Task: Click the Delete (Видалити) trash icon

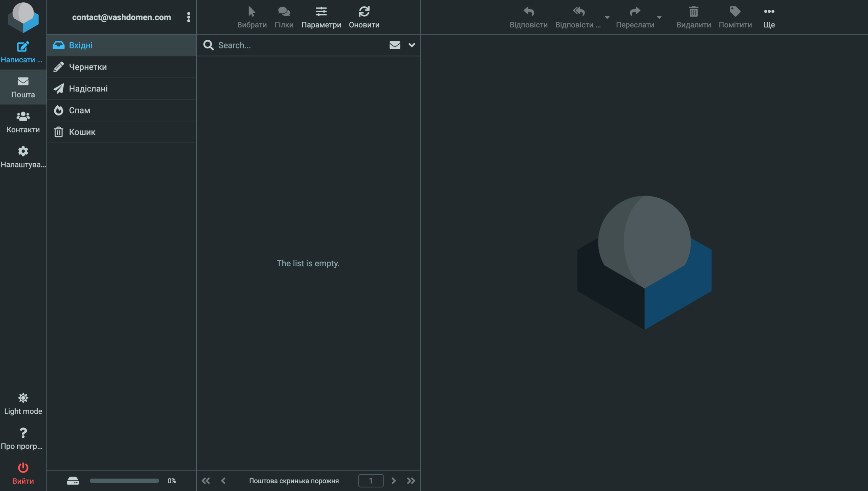Action: pyautogui.click(x=693, y=12)
